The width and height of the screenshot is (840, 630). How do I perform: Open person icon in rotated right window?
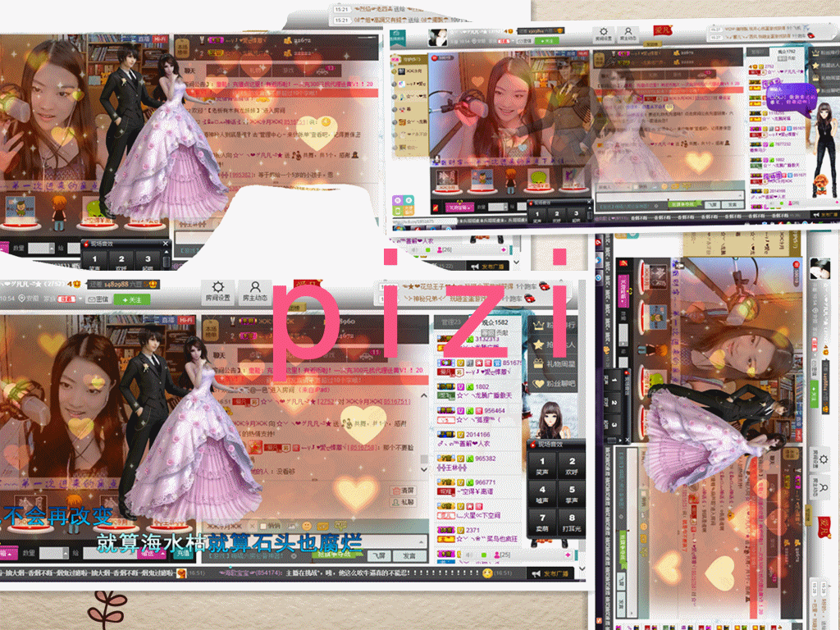(824, 487)
